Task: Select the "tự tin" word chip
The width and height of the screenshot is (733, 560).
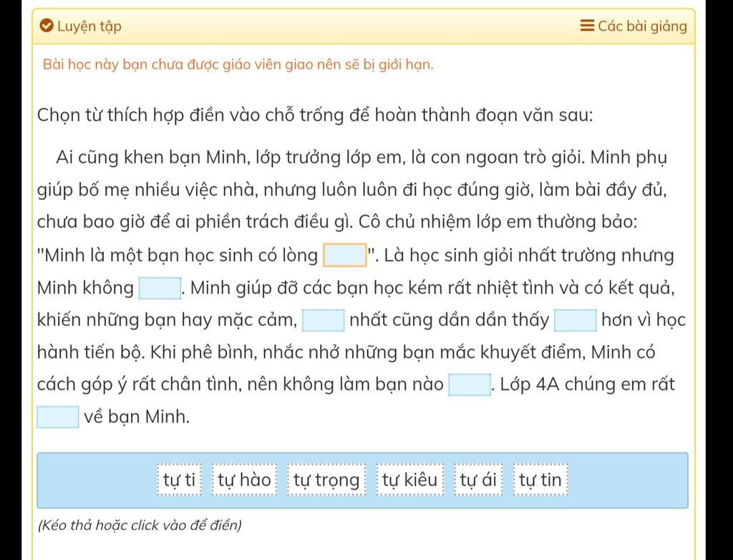Action: tap(540, 480)
